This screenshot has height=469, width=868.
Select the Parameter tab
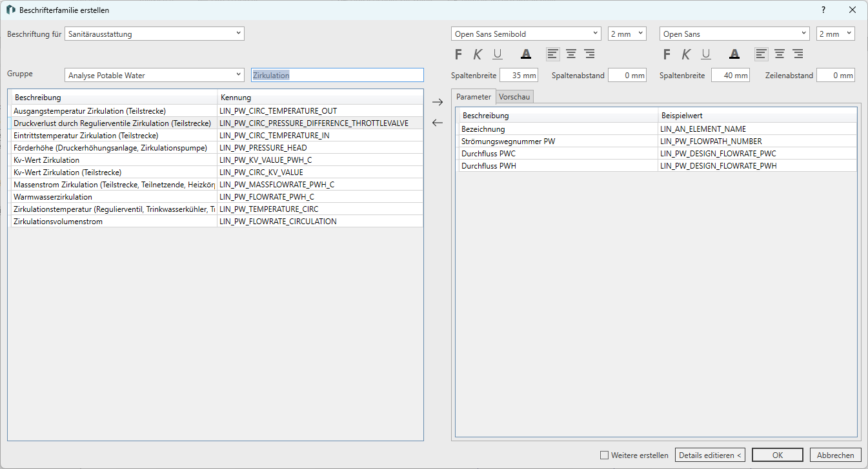click(474, 97)
